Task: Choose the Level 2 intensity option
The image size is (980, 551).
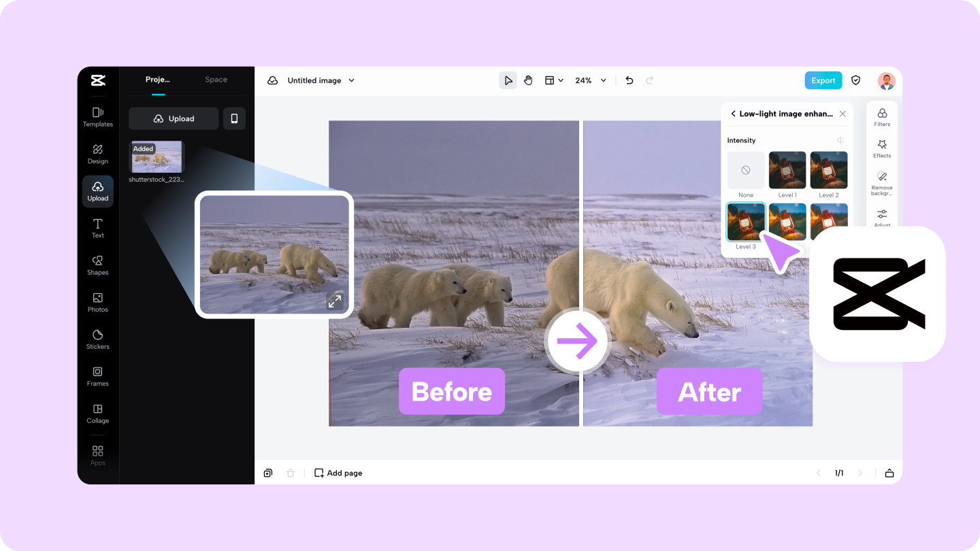Action: coord(829,170)
